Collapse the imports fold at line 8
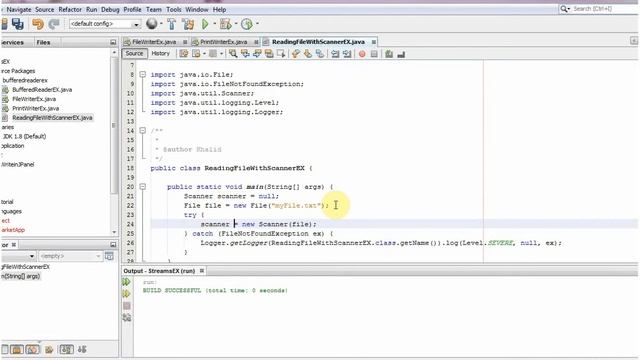 click(x=142, y=74)
